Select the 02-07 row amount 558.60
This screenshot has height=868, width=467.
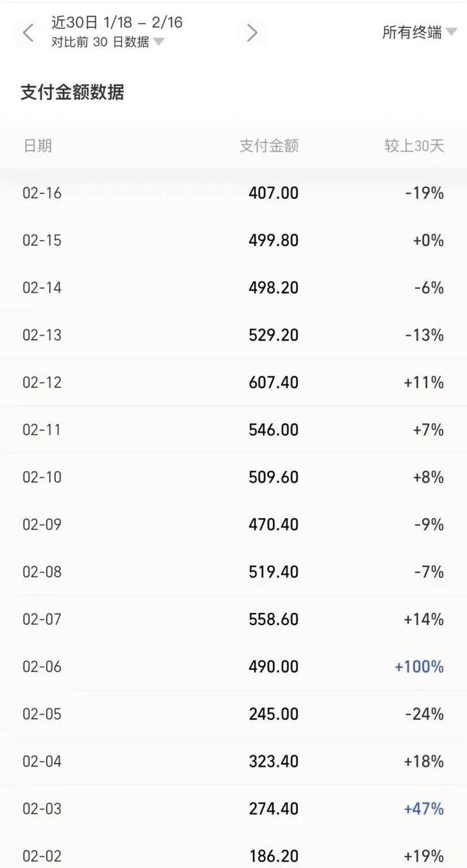274,619
